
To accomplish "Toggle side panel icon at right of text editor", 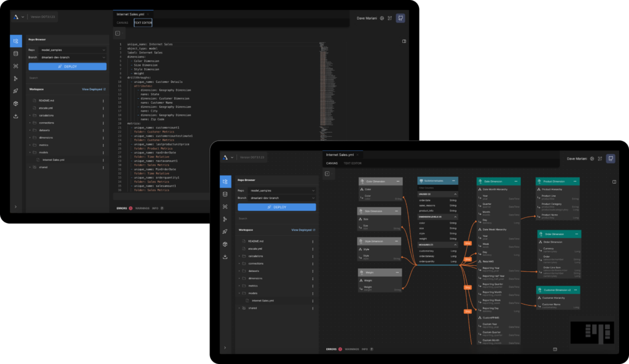I will coord(404,41).
